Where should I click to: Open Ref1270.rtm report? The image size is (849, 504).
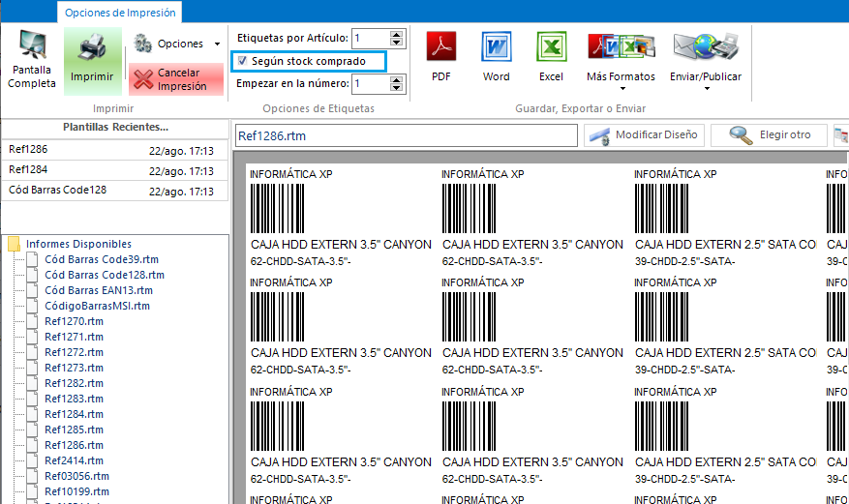click(x=75, y=322)
